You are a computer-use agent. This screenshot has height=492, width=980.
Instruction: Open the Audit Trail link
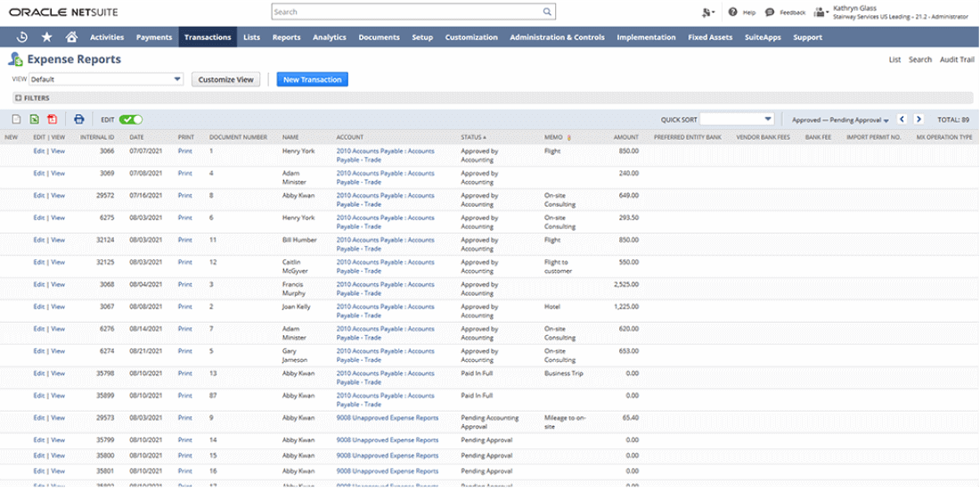tap(957, 60)
